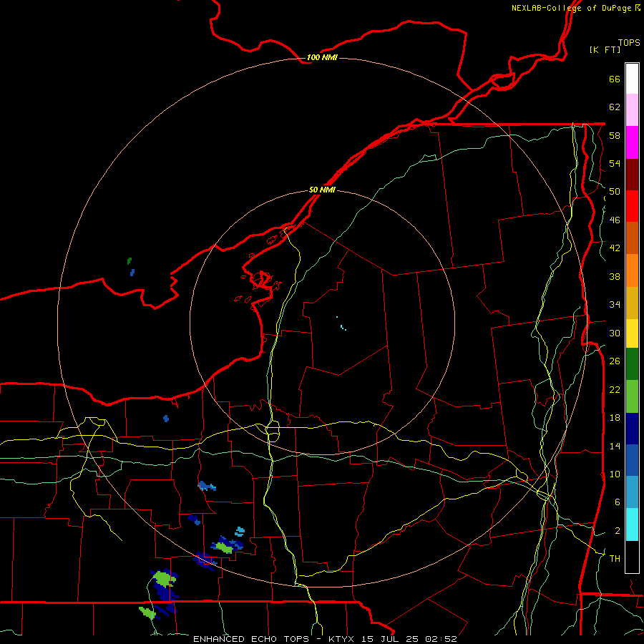The height and width of the screenshot is (644, 644).
Task: Click the '30' legend value
Action: coord(615,333)
